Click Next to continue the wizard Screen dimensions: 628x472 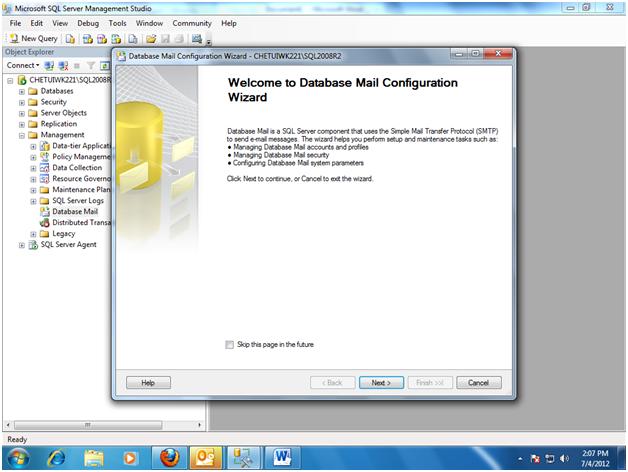pyautogui.click(x=381, y=383)
